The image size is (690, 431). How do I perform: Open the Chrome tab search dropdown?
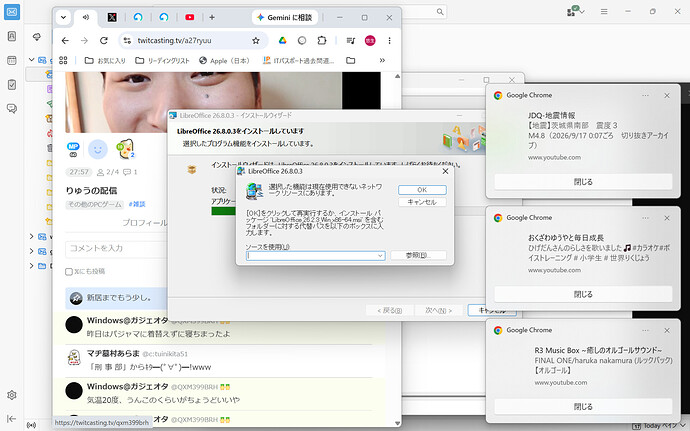click(63, 18)
